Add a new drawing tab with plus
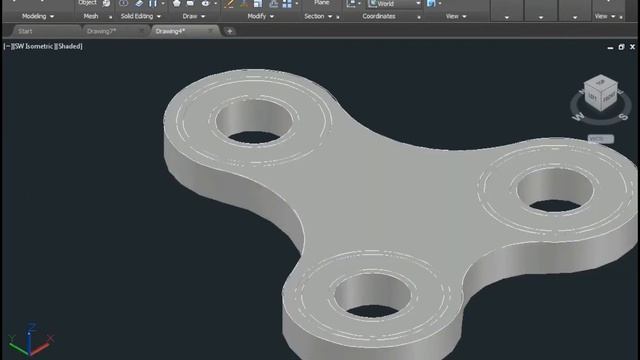Screen dimensions: 640x360 point(230,31)
